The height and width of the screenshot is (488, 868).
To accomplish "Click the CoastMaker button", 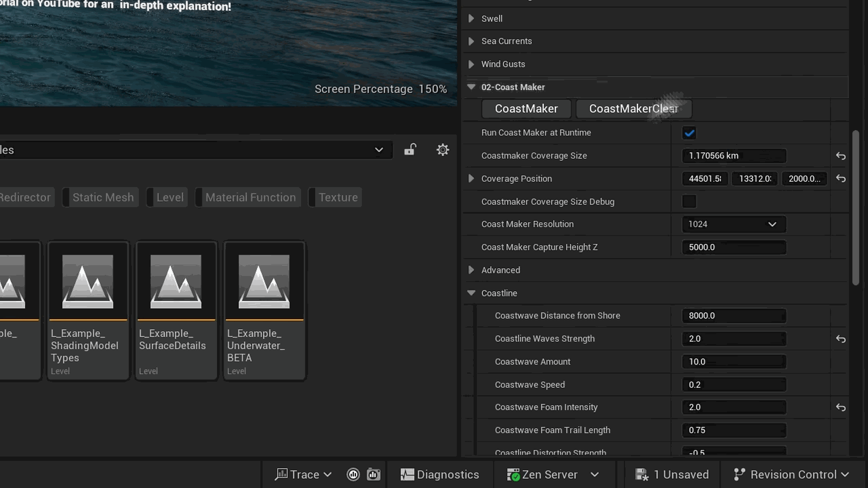I will [526, 108].
